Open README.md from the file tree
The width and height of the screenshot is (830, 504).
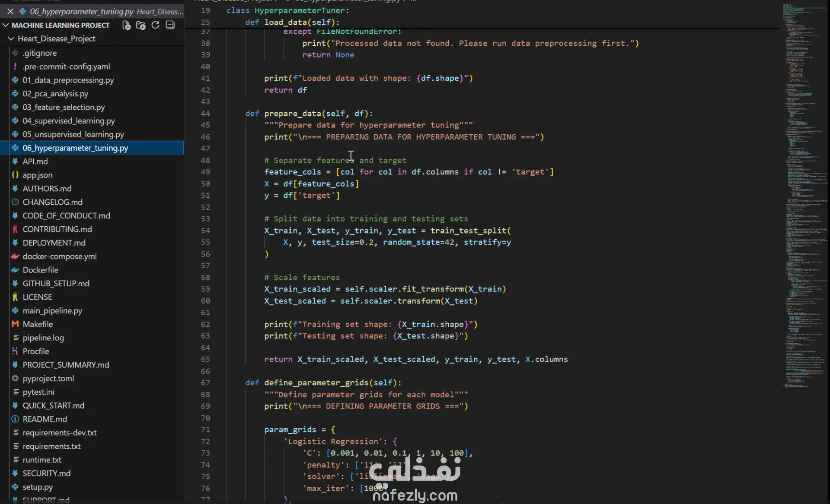[x=45, y=419]
